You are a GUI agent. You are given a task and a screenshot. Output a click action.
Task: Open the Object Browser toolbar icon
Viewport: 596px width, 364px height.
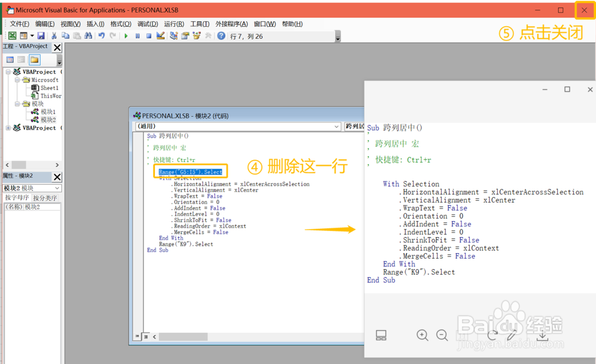coord(197,36)
